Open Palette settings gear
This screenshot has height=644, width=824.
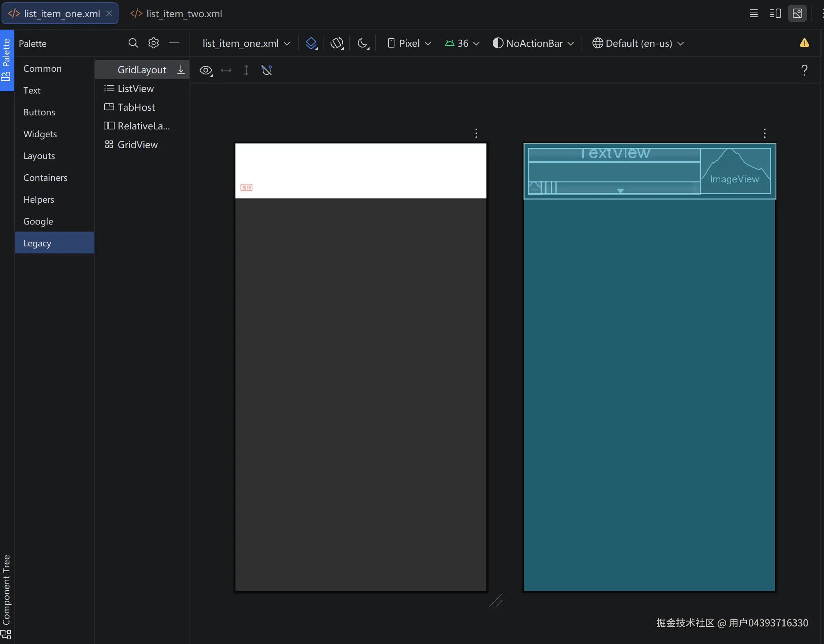[x=154, y=43]
